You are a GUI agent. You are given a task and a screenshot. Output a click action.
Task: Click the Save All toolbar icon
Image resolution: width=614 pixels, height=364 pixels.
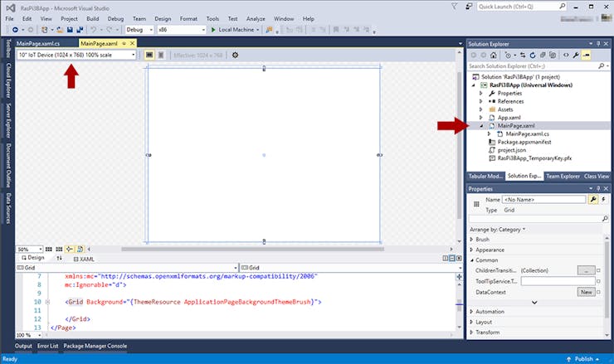(80, 30)
